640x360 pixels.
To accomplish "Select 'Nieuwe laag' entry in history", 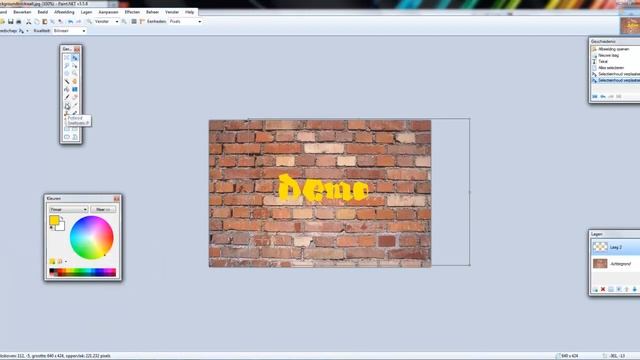I will click(608, 55).
